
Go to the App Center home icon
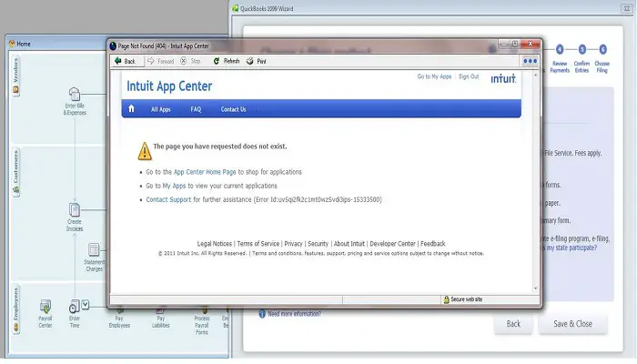(x=131, y=108)
